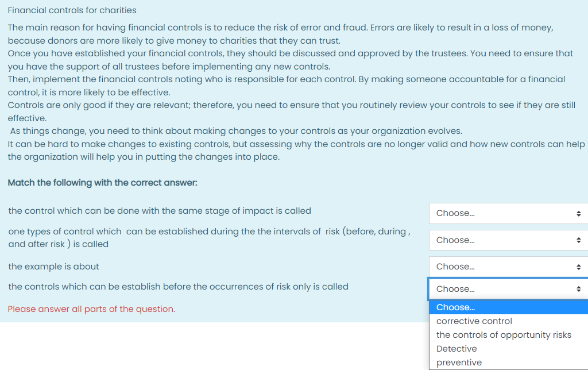The height and width of the screenshot is (370, 588).
Task: Click the question text about same stage of impact
Action: [x=158, y=211]
